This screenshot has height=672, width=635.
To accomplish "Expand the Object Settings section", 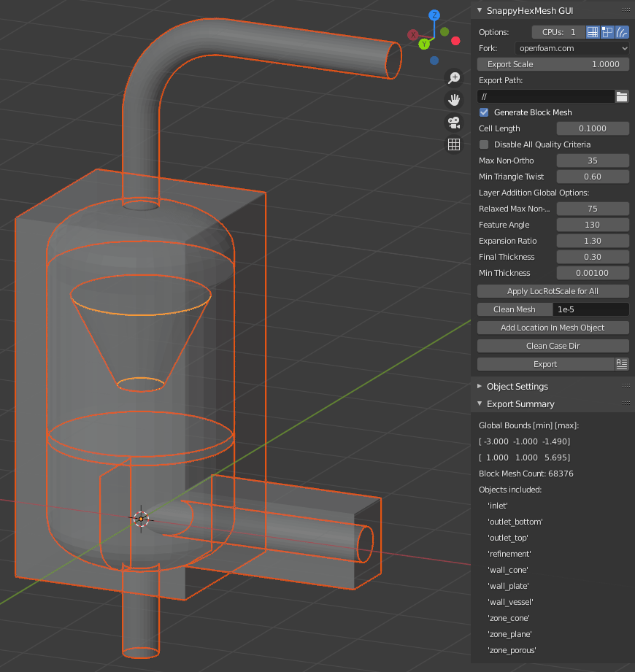I will pyautogui.click(x=518, y=386).
